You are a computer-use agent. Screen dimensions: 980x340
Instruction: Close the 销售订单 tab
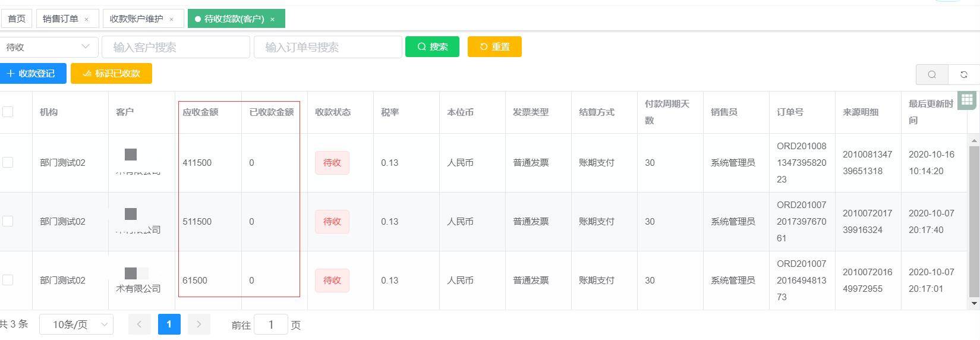click(86, 19)
